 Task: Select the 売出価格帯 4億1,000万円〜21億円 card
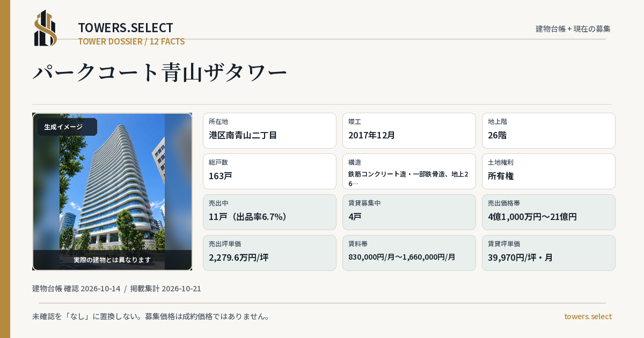[x=548, y=212]
